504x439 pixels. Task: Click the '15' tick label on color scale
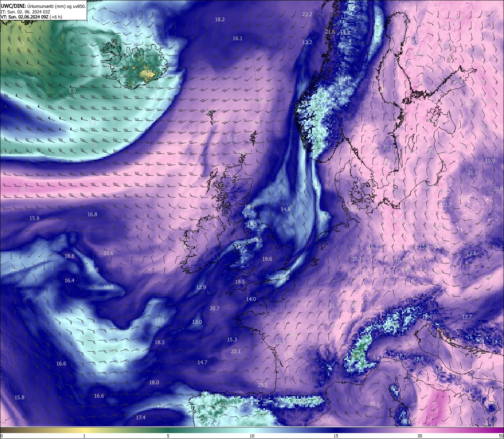(x=336, y=436)
